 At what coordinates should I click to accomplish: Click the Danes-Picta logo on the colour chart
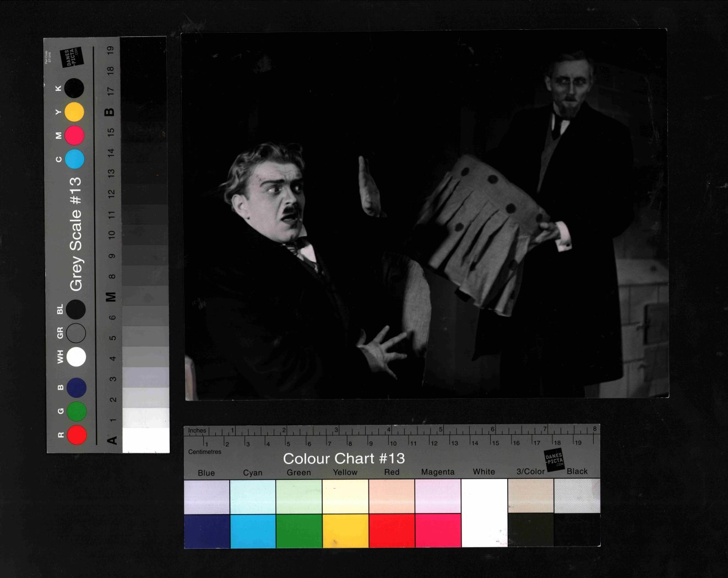click(554, 460)
